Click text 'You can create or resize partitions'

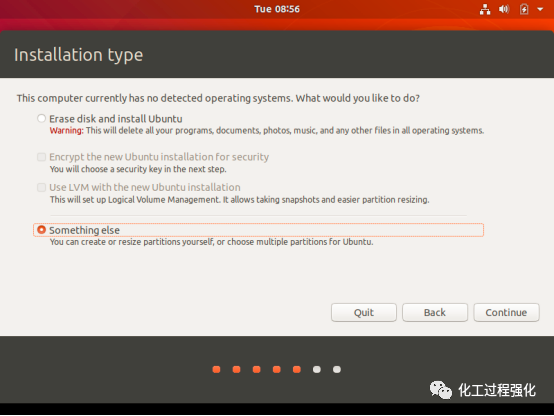click(x=211, y=242)
